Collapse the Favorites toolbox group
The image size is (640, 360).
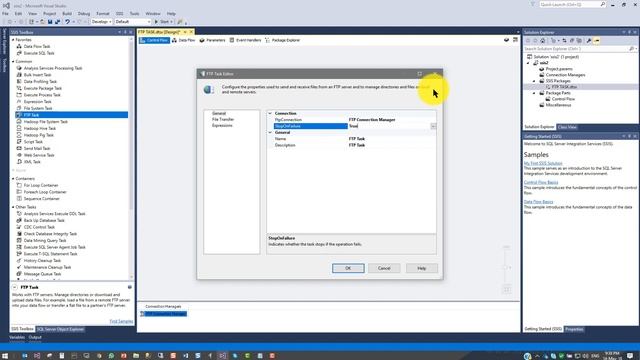13,40
